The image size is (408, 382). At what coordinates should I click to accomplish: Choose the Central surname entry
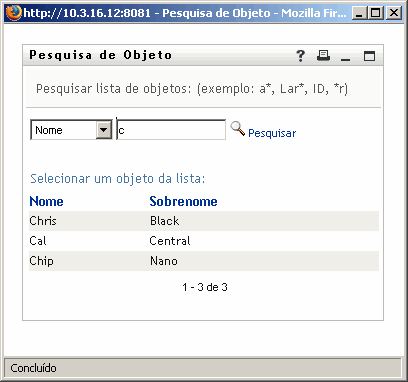170,241
